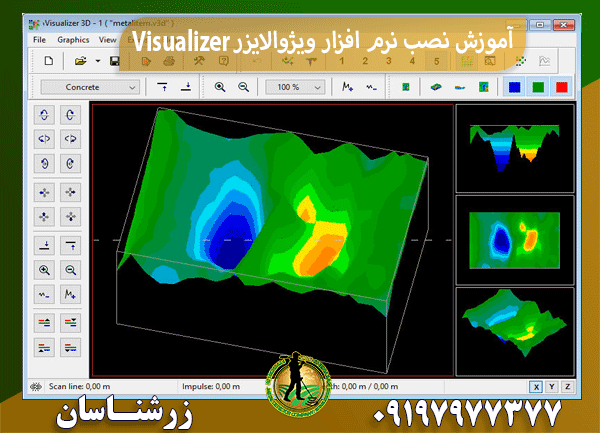
Task: Open the View menu
Action: click(107, 40)
